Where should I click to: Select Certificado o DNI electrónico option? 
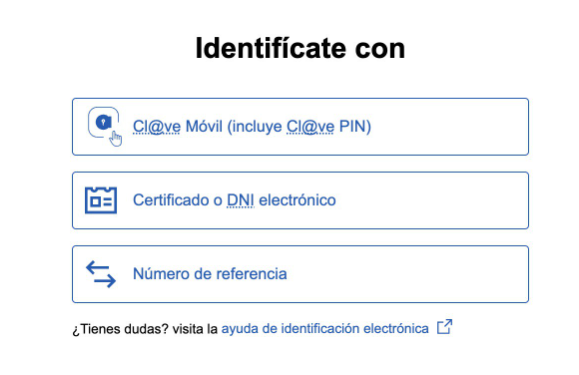(300, 200)
